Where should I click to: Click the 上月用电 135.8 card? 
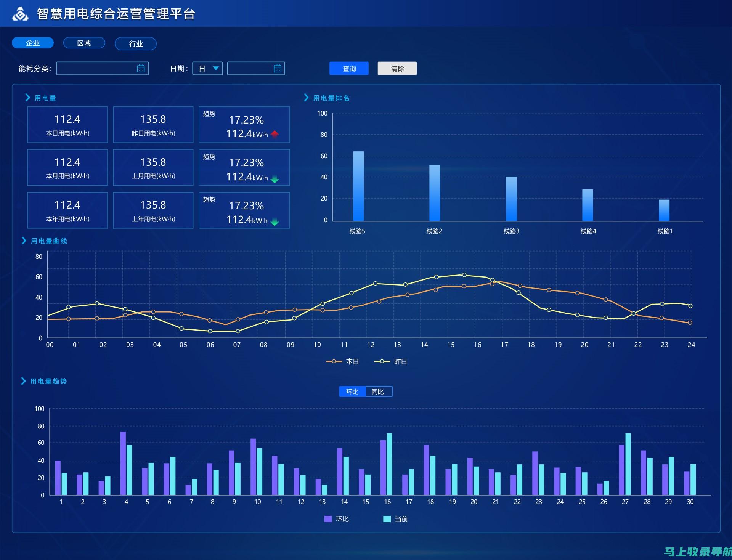tap(153, 167)
